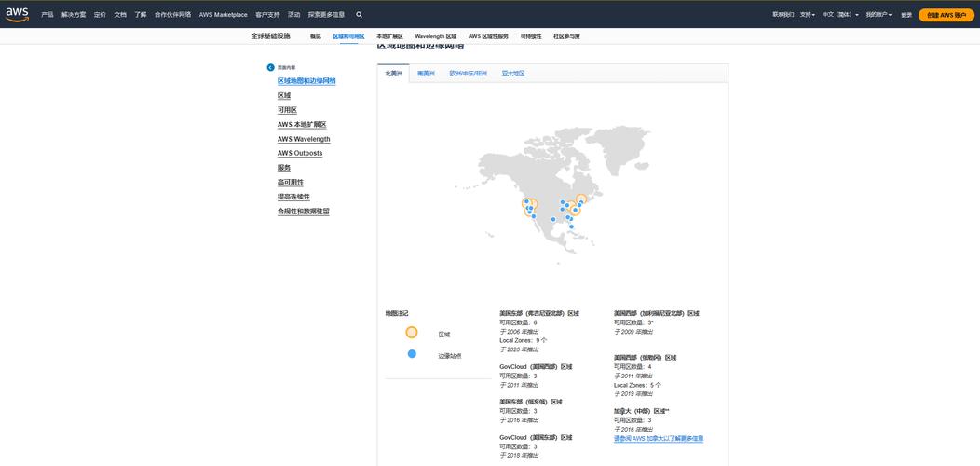
Task: Click the 美国东部(弗吉尼亚北部) 区域 heading
Action: pos(539,313)
